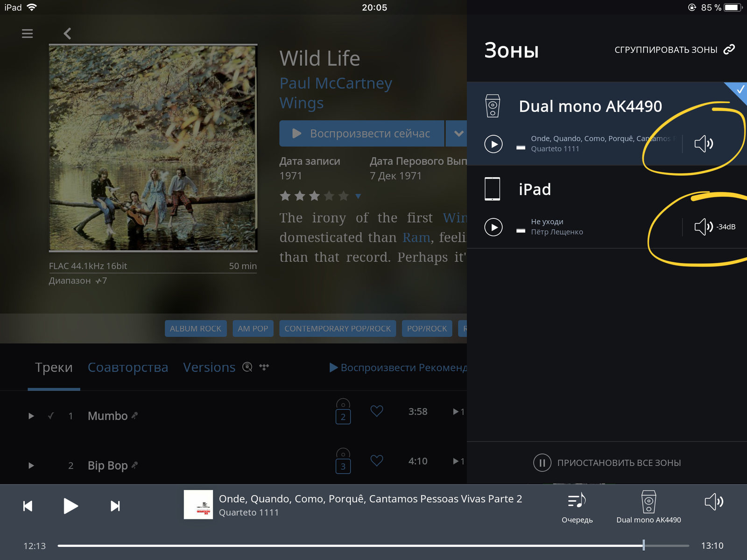Tap the iOS battery indicator
This screenshot has height=560, width=747.
733,7
